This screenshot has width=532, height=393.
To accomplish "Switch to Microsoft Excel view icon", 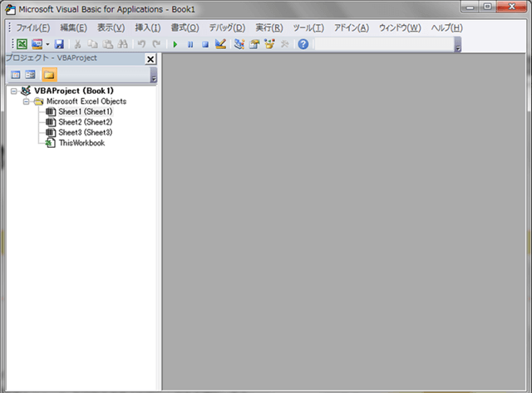I will tap(22, 44).
